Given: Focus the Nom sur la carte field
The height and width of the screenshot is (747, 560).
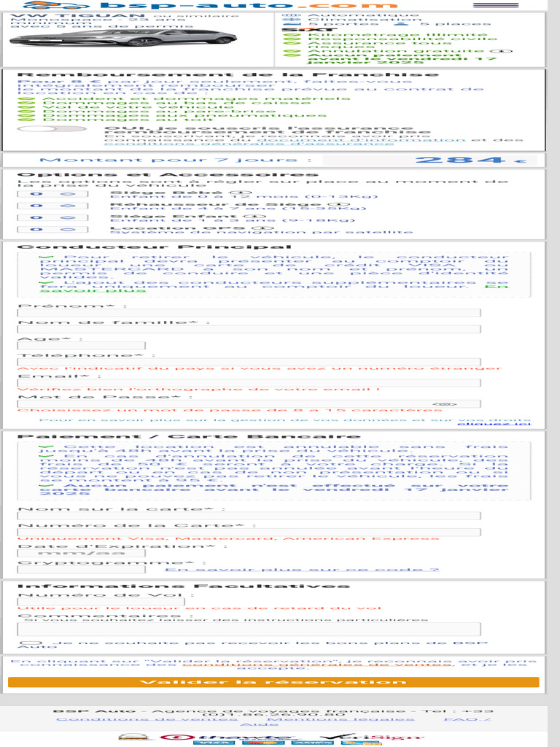Looking at the screenshot, I should click(x=249, y=516).
